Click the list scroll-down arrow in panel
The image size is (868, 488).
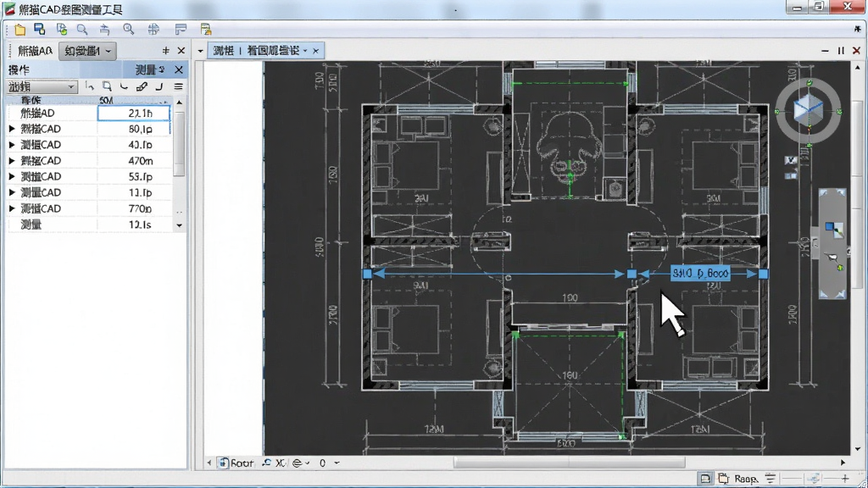[x=180, y=225]
